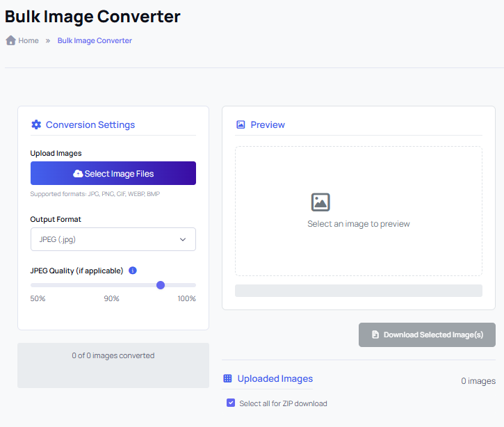
Task: Click the Conversion Settings heading
Action: pyautogui.click(x=90, y=124)
